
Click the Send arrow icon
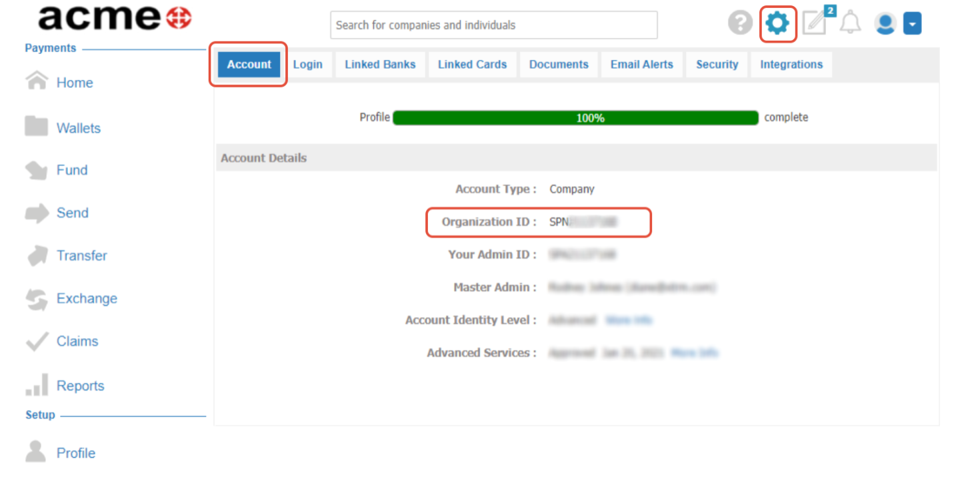click(39, 212)
